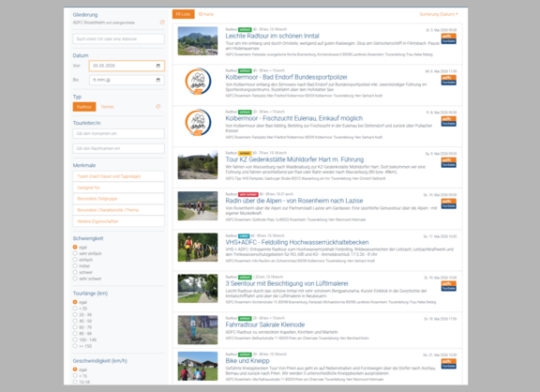This screenshot has height=392, width=540.
Task: Open Sortierung (Datum) dropdown
Action: 439,14
